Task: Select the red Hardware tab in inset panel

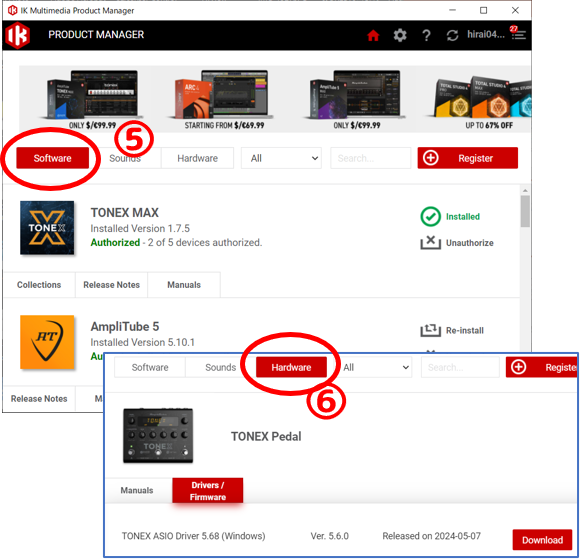Action: click(291, 367)
